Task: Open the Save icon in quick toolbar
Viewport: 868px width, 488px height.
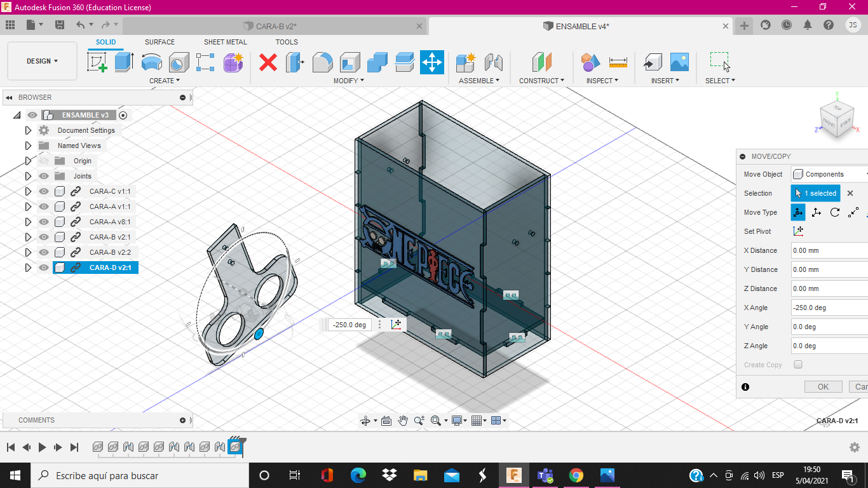Action: tap(60, 25)
